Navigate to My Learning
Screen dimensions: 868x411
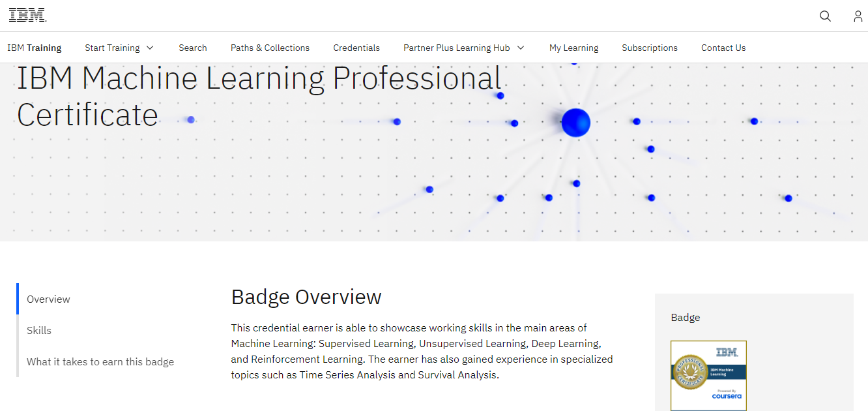pyautogui.click(x=573, y=48)
